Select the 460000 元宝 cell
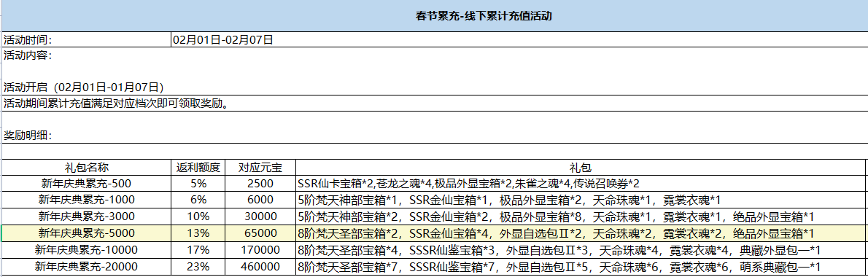This screenshot has height=277, width=868. click(x=260, y=267)
